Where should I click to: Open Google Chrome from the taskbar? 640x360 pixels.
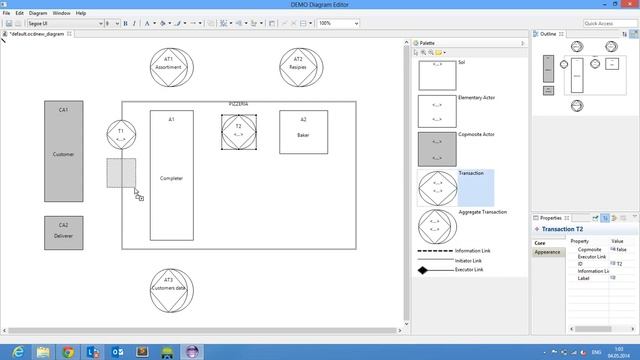68,352
